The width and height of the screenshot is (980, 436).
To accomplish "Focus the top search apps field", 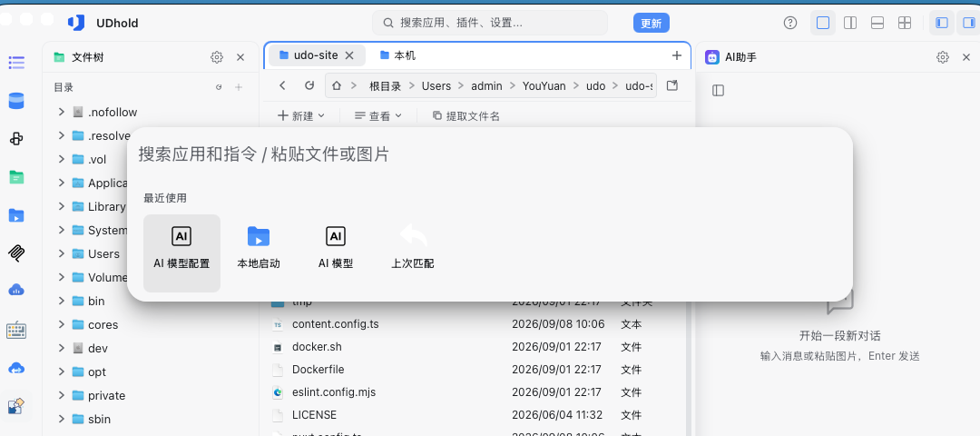I will pyautogui.click(x=490, y=23).
